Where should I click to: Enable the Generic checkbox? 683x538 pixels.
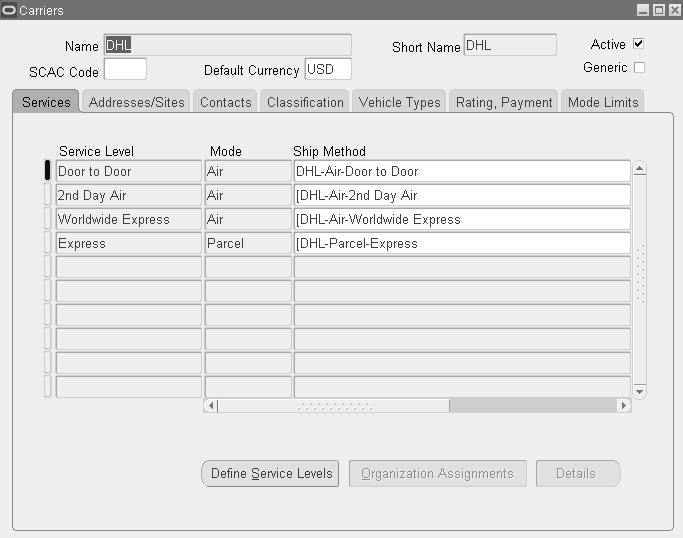[x=639, y=68]
